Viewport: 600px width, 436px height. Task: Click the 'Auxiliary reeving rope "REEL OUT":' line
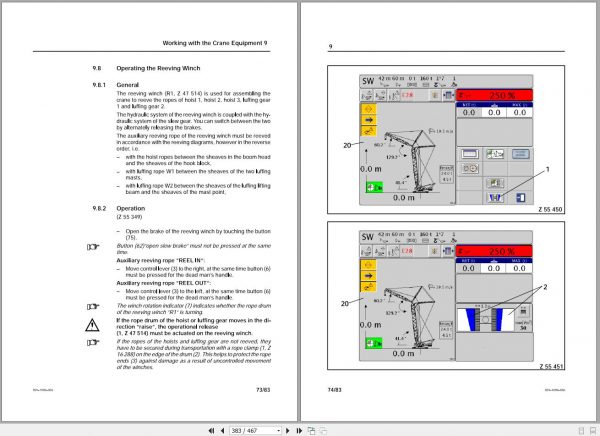163,283
